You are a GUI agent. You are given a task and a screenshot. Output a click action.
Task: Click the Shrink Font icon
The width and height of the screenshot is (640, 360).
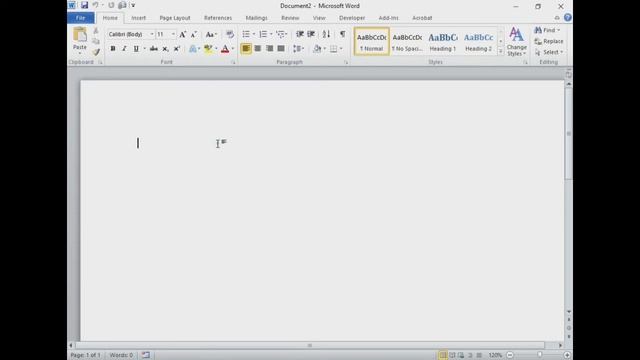click(194, 34)
